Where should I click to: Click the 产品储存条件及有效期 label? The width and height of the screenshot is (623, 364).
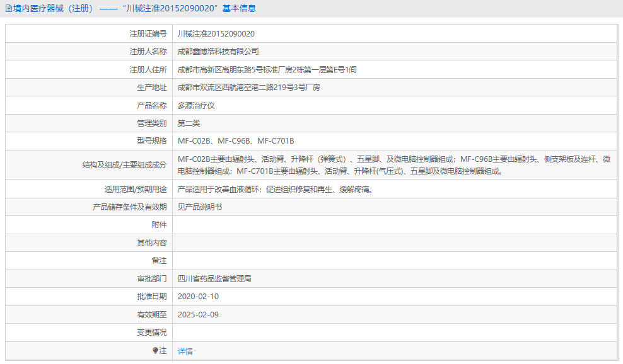click(x=129, y=207)
